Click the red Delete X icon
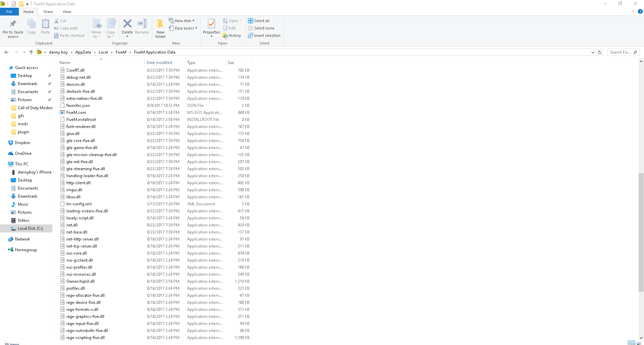This screenshot has width=644, height=345. pyautogui.click(x=127, y=23)
